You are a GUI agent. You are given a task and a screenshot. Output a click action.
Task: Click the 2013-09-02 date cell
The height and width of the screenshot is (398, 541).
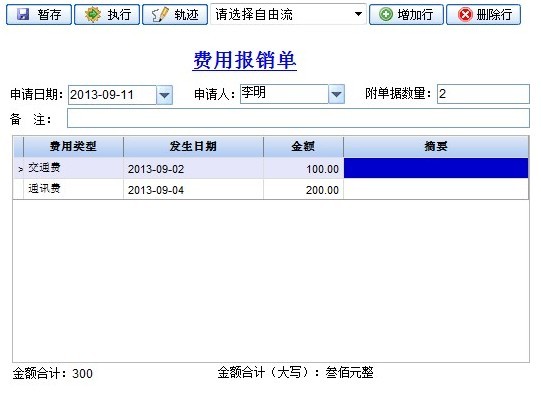(x=193, y=169)
